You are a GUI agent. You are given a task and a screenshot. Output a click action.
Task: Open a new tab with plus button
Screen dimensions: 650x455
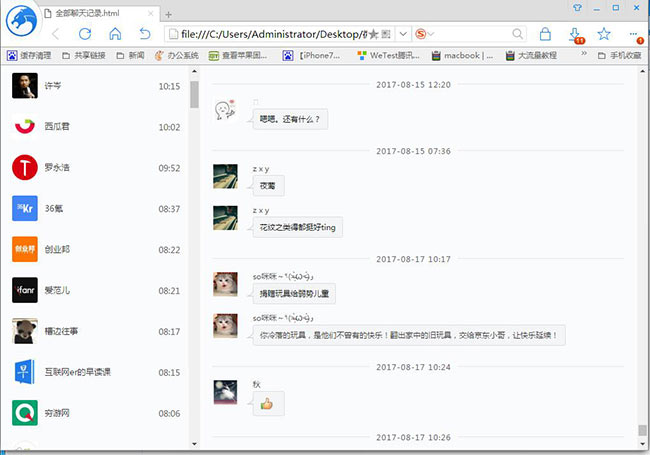[168, 13]
